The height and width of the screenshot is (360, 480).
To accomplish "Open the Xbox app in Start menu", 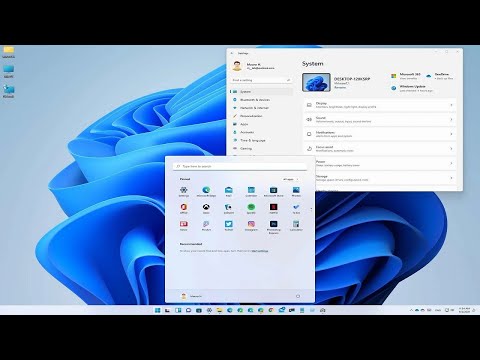I will [206, 208].
